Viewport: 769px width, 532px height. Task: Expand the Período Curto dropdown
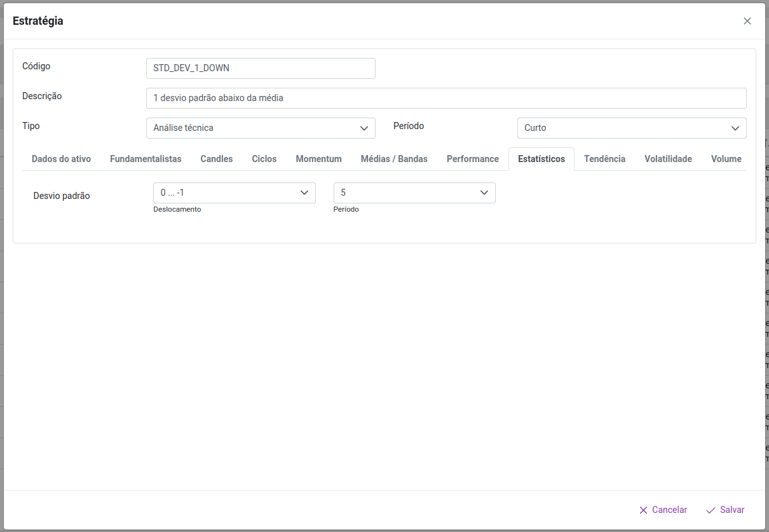631,128
